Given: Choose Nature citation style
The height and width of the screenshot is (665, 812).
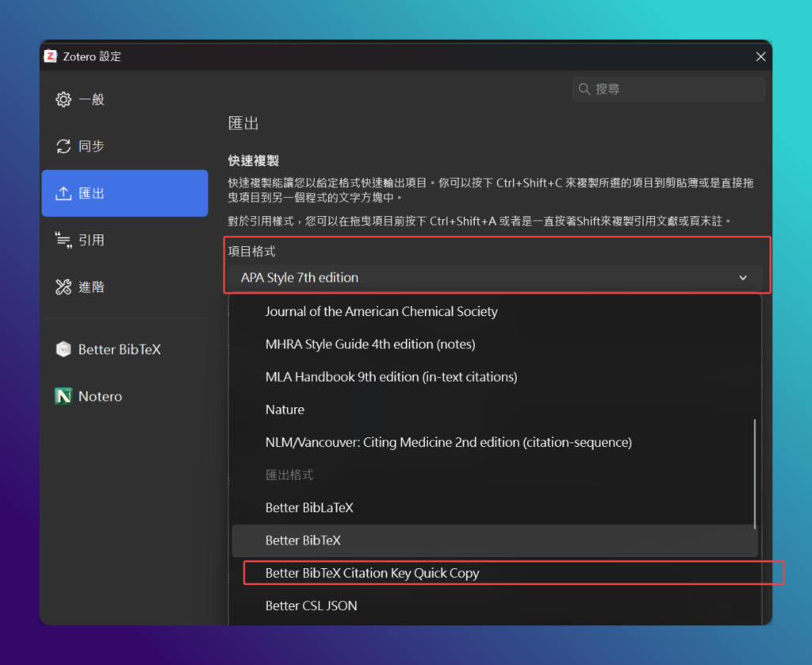Looking at the screenshot, I should pyautogui.click(x=495, y=409).
